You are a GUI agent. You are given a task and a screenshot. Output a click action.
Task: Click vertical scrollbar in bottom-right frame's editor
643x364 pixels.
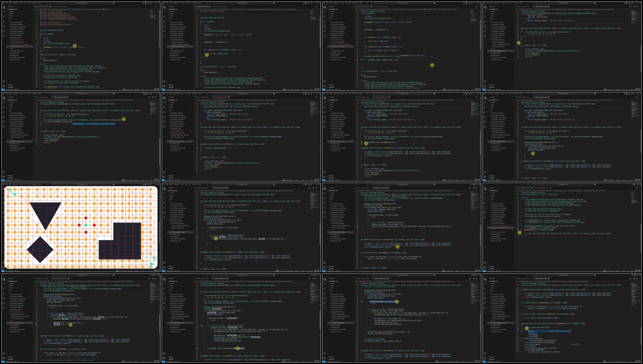(x=641, y=336)
